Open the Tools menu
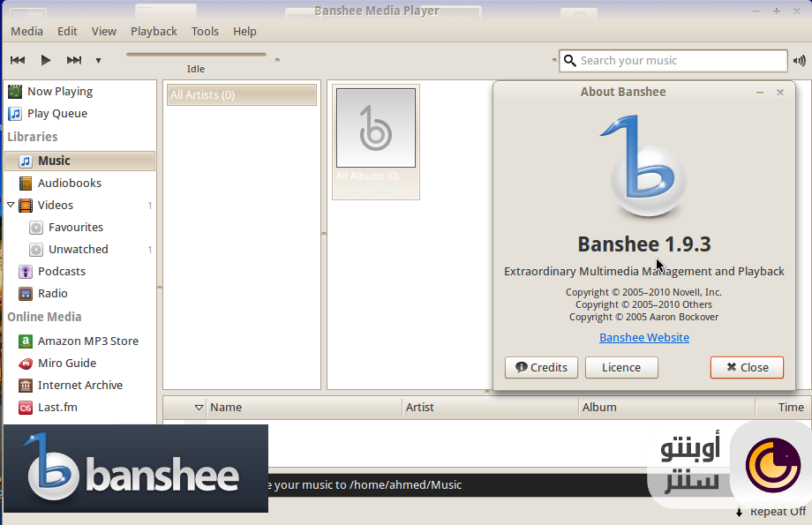812x525 pixels. (x=205, y=31)
